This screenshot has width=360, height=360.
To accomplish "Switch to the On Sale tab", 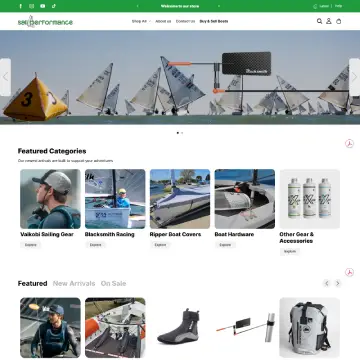I will click(113, 284).
